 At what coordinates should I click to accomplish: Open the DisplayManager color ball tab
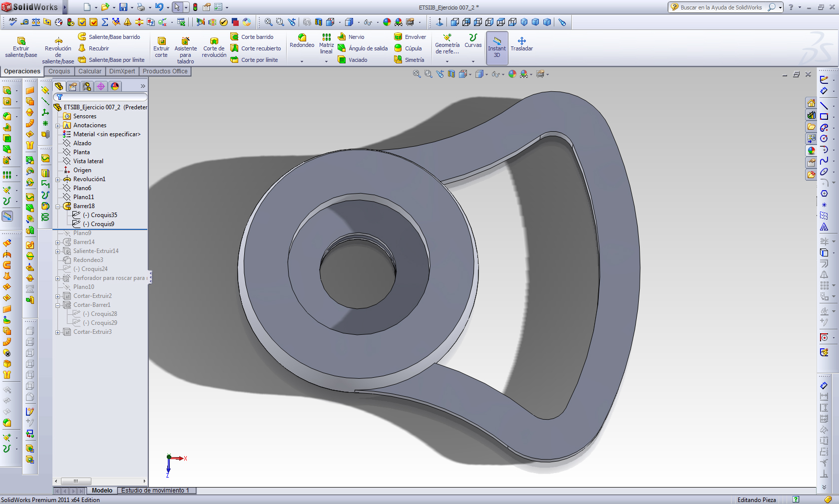pyautogui.click(x=115, y=86)
